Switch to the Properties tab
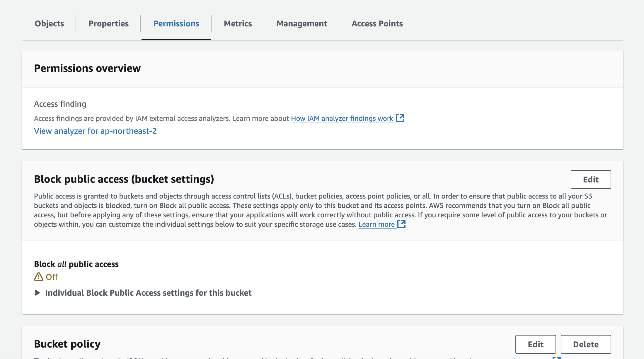644x359 pixels. tap(108, 23)
